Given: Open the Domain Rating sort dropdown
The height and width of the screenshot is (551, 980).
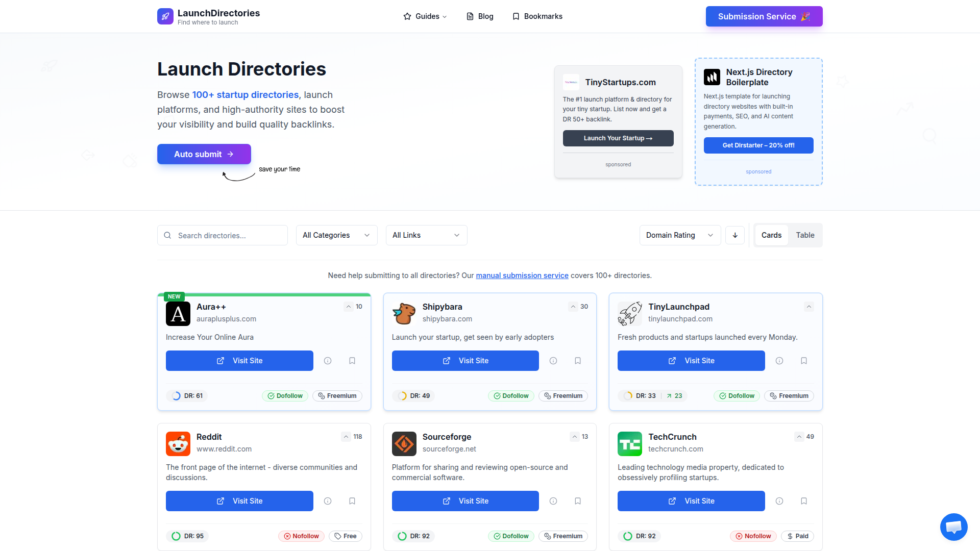Looking at the screenshot, I should (679, 235).
